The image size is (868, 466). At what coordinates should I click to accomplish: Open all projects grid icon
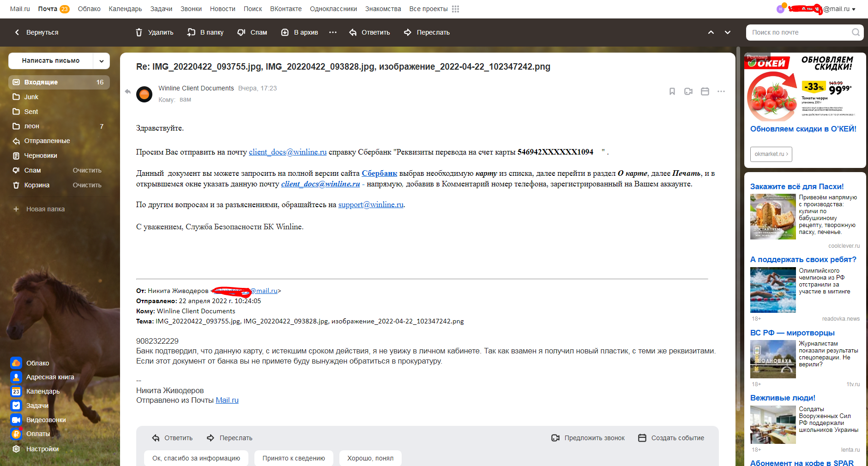(x=455, y=9)
